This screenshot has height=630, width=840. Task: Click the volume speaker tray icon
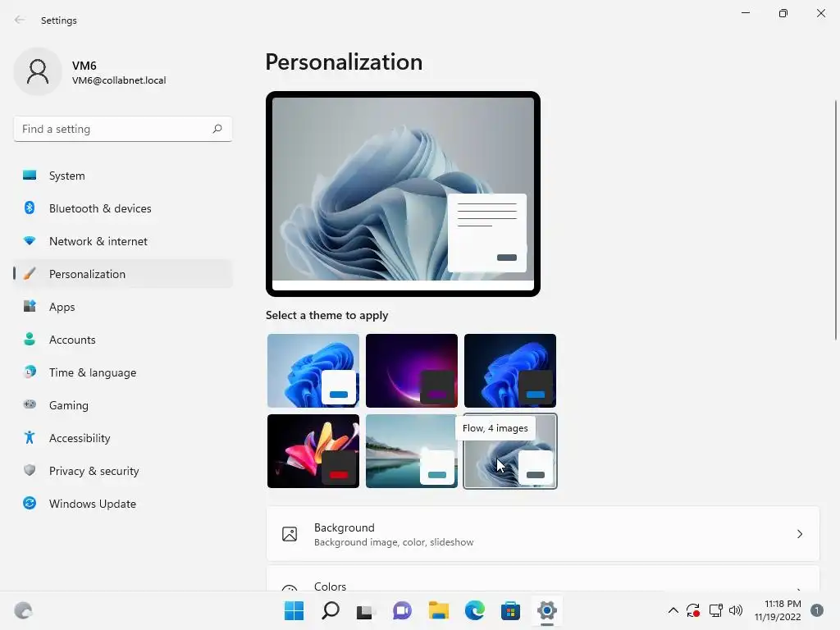[x=736, y=610]
